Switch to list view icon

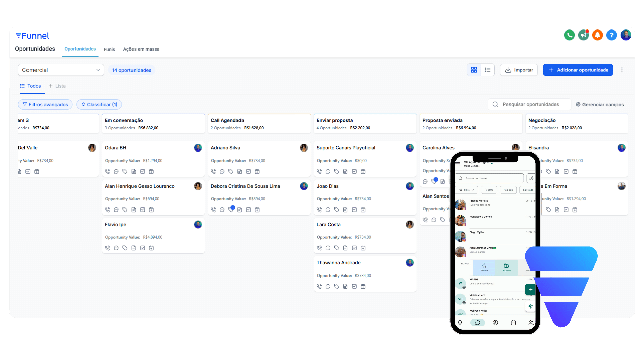tap(488, 70)
